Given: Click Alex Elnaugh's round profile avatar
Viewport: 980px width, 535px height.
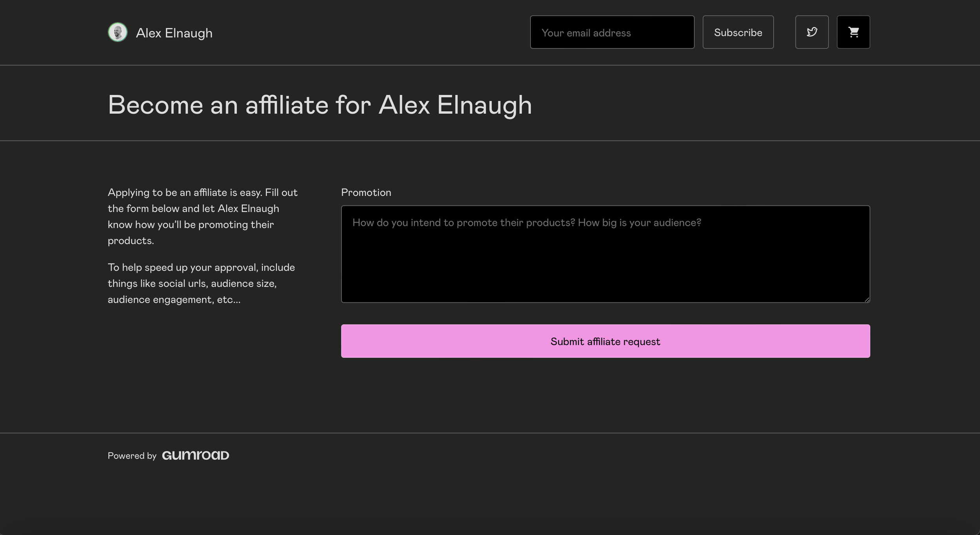Looking at the screenshot, I should click(118, 32).
